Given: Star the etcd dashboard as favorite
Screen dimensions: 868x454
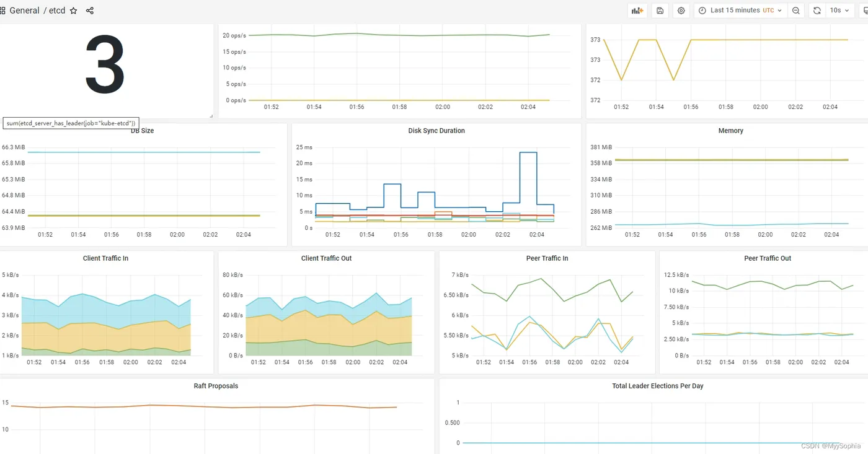Looking at the screenshot, I should point(74,11).
